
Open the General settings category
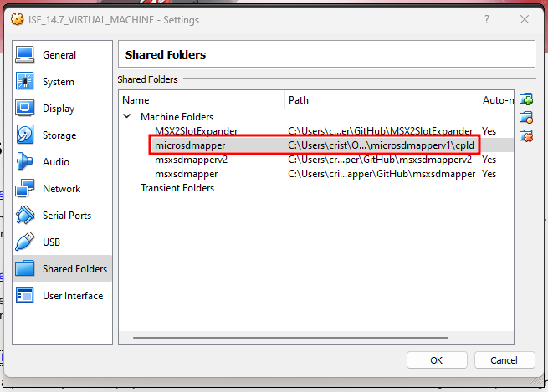coord(59,55)
